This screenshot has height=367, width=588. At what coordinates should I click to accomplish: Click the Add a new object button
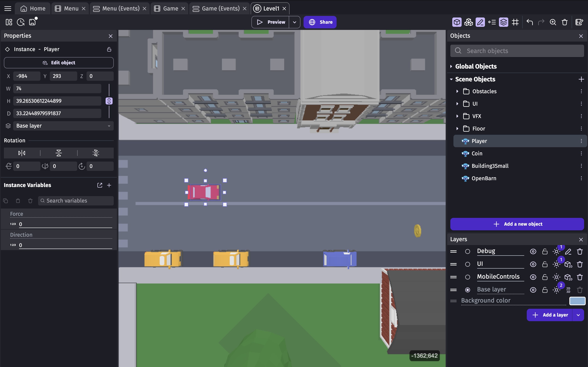pyautogui.click(x=517, y=224)
